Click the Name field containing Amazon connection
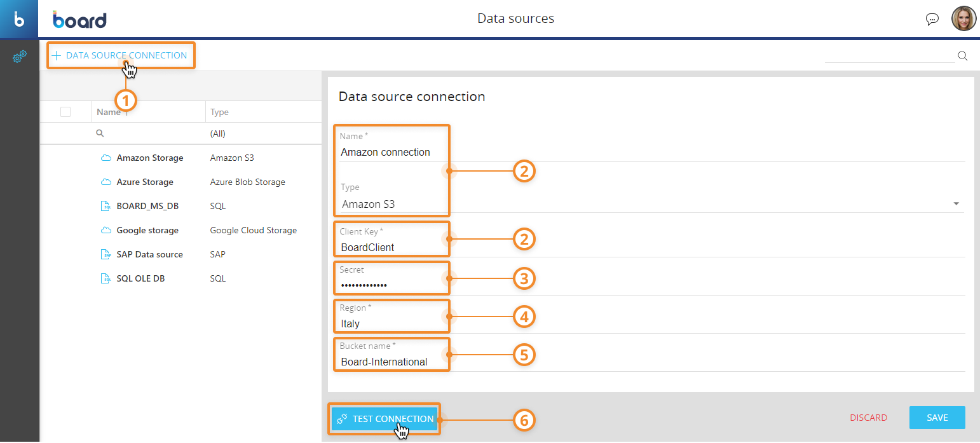 click(x=652, y=153)
